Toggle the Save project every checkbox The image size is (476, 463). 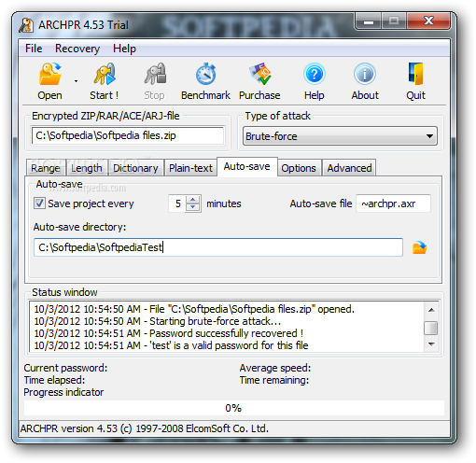pos(39,203)
